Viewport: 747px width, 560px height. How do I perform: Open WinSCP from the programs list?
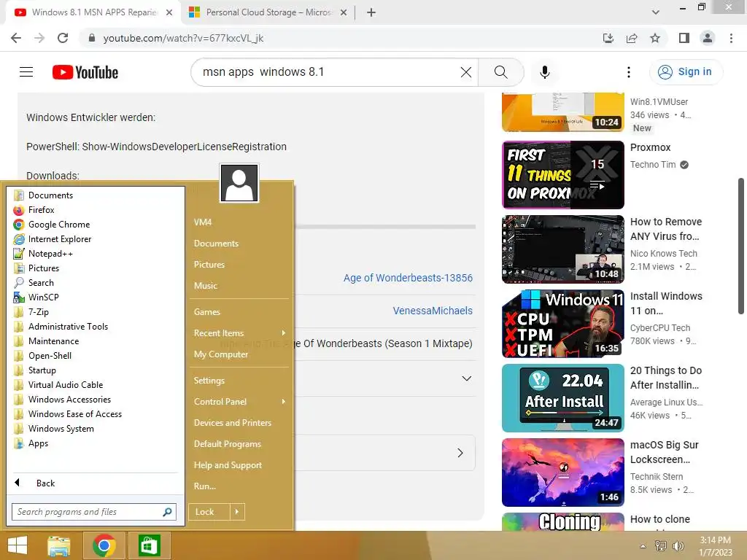tap(43, 297)
